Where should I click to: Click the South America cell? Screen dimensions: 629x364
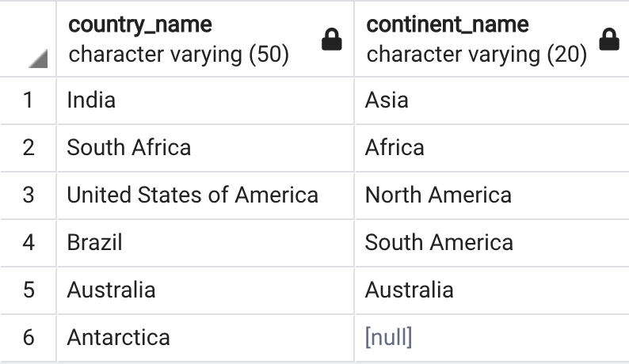[x=492, y=243]
